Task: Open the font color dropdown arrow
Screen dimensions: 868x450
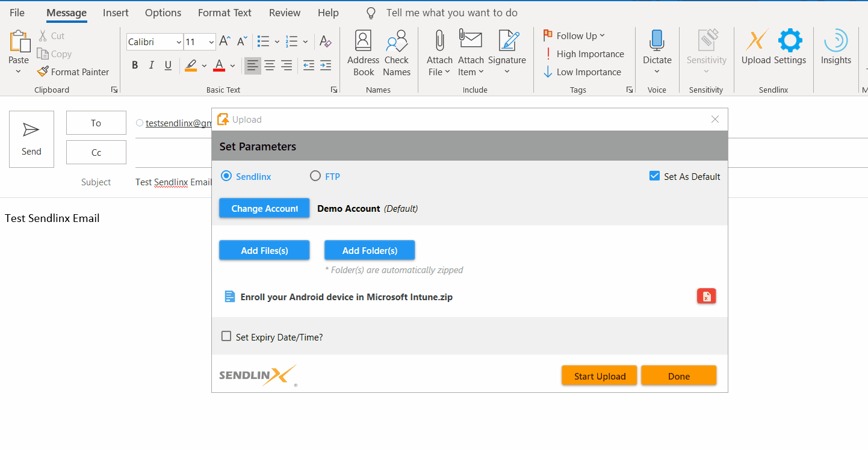Action: coord(232,66)
